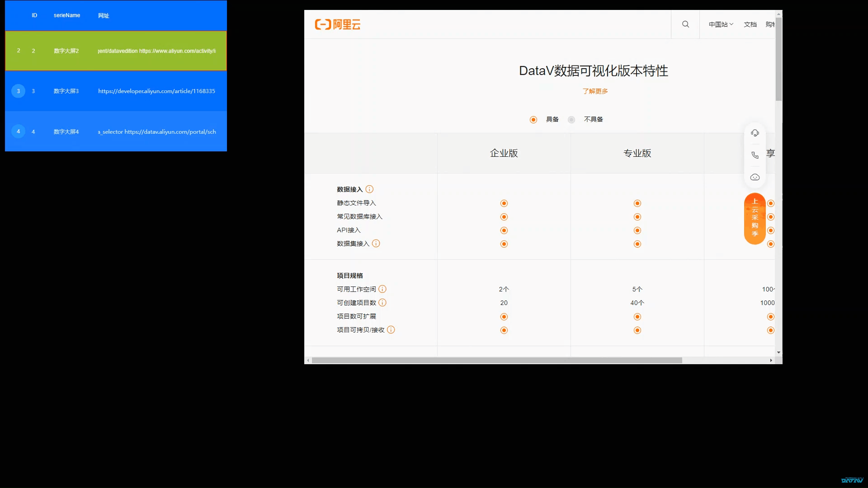This screenshot has height=488, width=868.
Task: Show info tooltip next to 项目可拷贝/接收
Action: [391, 330]
